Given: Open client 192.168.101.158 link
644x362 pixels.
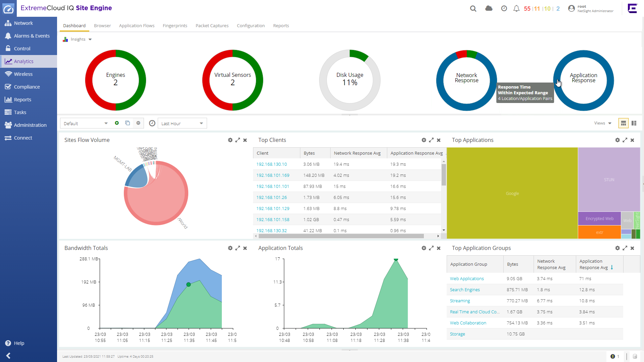Looking at the screenshot, I should tap(273, 219).
